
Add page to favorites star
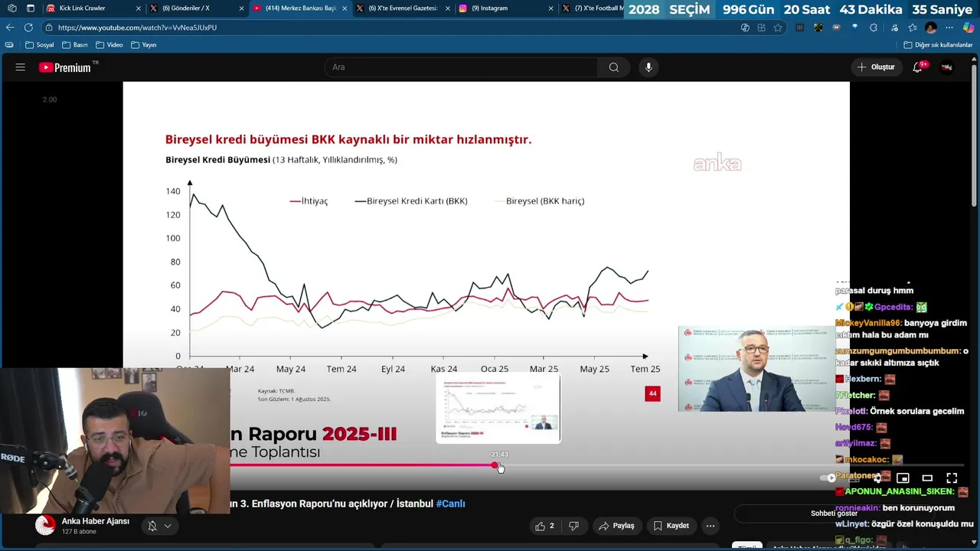coord(778,28)
